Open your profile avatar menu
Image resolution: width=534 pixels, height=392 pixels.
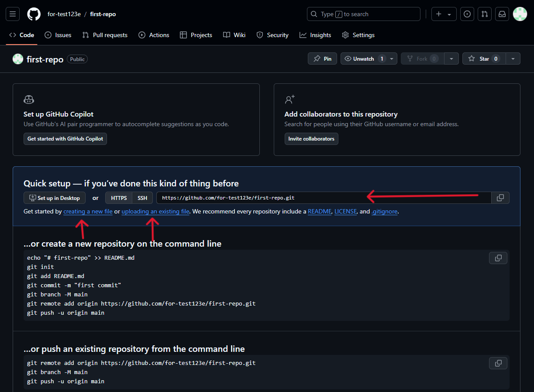[520, 14]
